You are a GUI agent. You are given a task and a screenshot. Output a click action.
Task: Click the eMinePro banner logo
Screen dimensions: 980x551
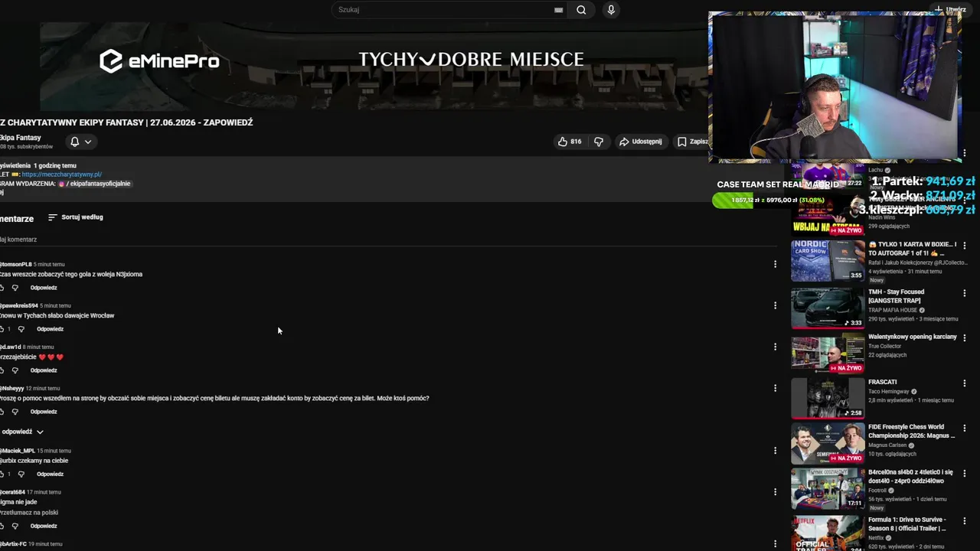pos(159,61)
